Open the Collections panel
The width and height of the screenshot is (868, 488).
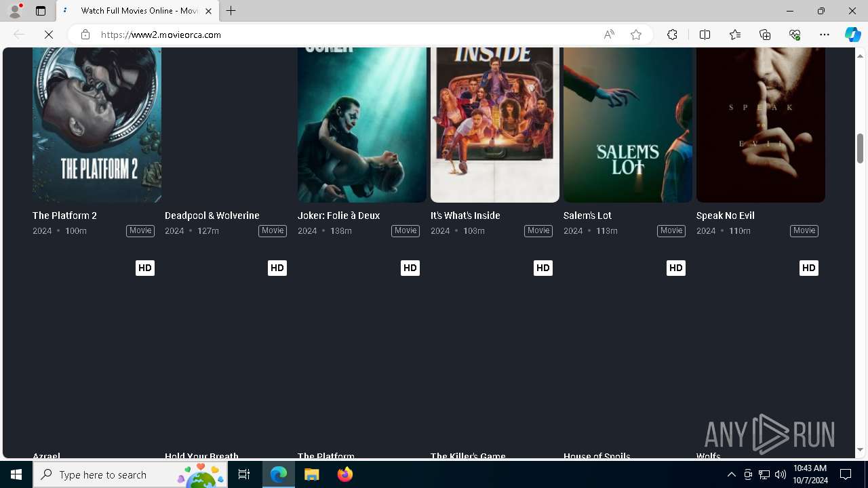coord(765,35)
